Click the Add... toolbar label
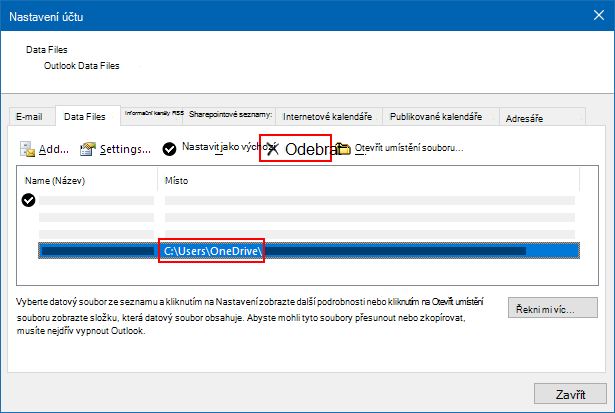This screenshot has width=615, height=413. [x=54, y=149]
